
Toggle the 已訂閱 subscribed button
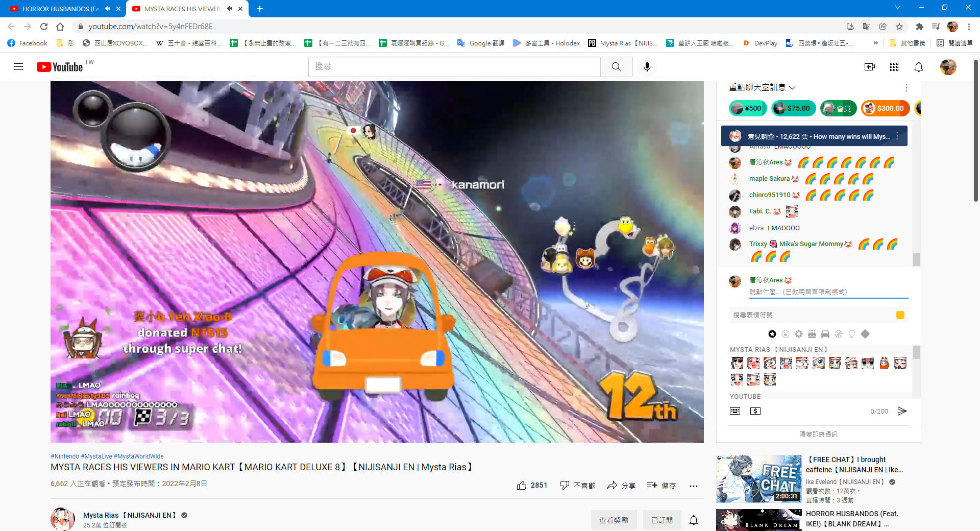[x=662, y=520]
